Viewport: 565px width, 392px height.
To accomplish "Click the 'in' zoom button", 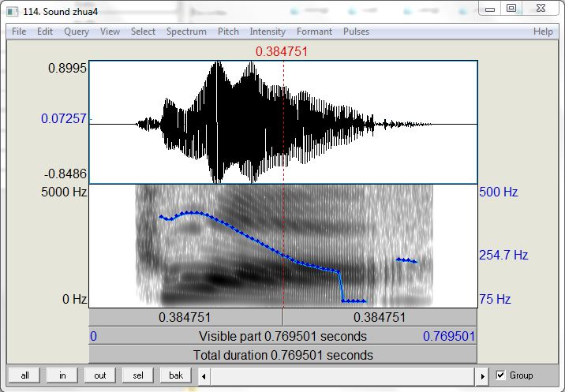I will pos(62,375).
